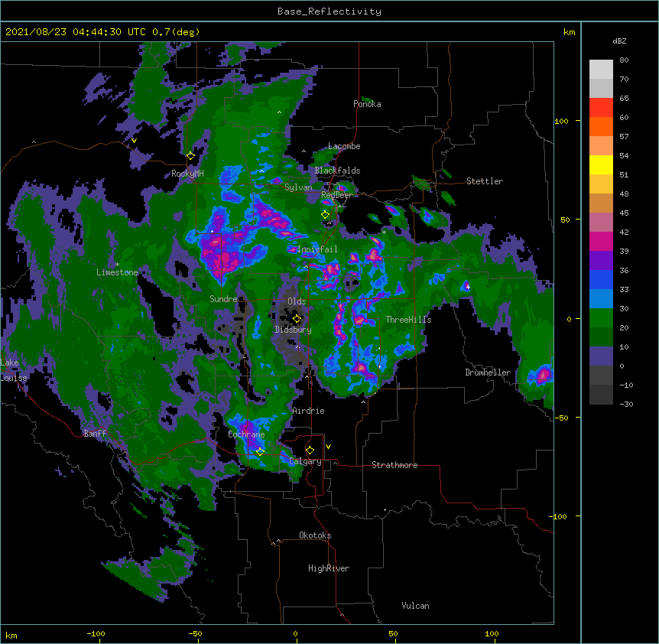Click the dBZ legend heading

click(619, 41)
